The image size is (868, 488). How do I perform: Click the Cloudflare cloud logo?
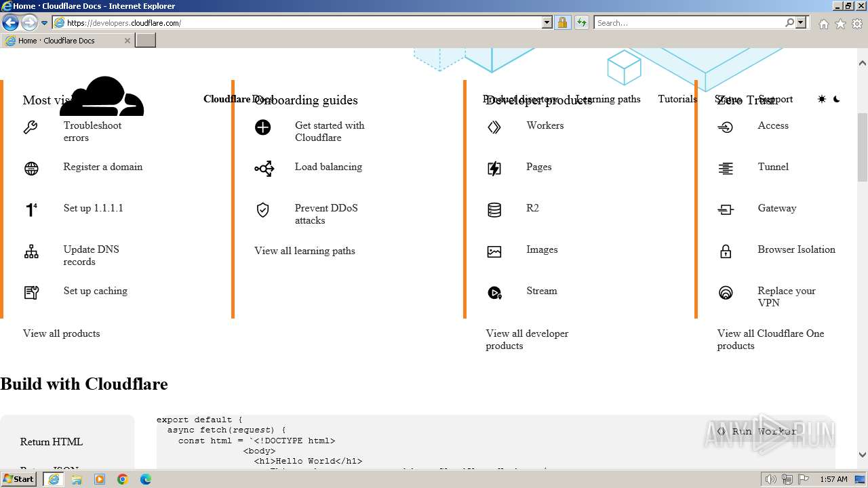coord(102,96)
